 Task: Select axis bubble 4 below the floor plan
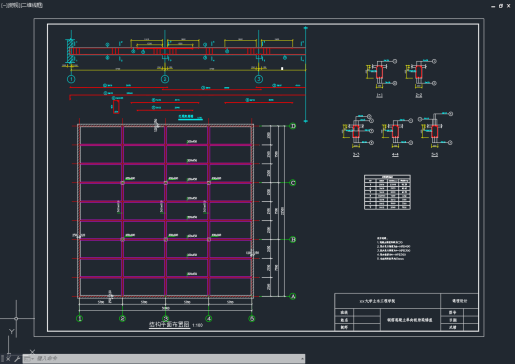coord(209,319)
